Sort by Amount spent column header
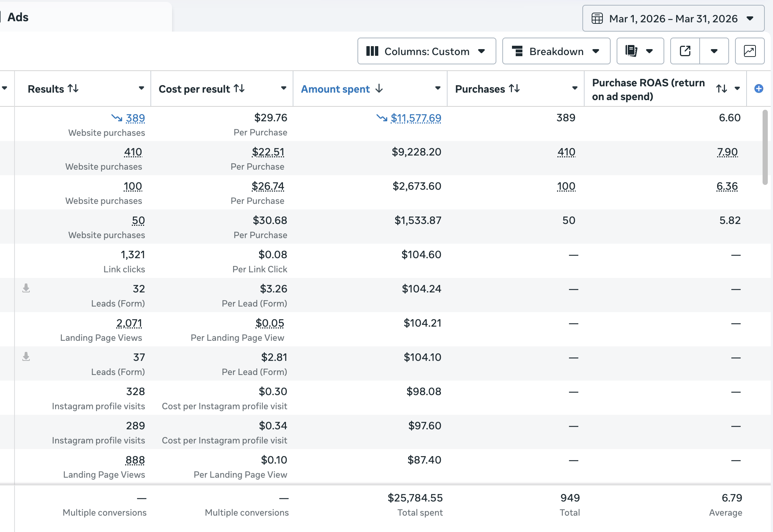Image resolution: width=773 pixels, height=532 pixels. tap(342, 89)
